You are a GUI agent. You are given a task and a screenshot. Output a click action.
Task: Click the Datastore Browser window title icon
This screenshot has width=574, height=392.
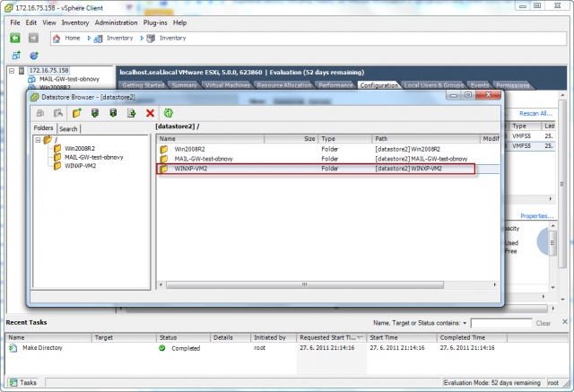coord(35,97)
